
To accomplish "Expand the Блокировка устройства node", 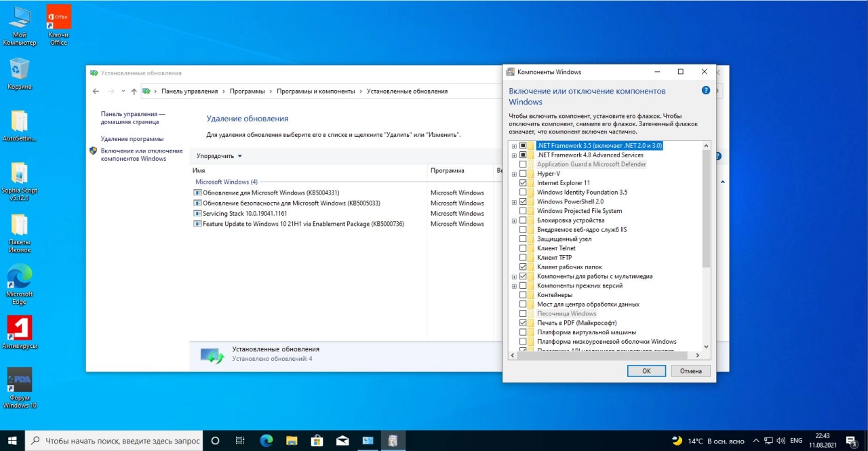I will click(x=514, y=220).
